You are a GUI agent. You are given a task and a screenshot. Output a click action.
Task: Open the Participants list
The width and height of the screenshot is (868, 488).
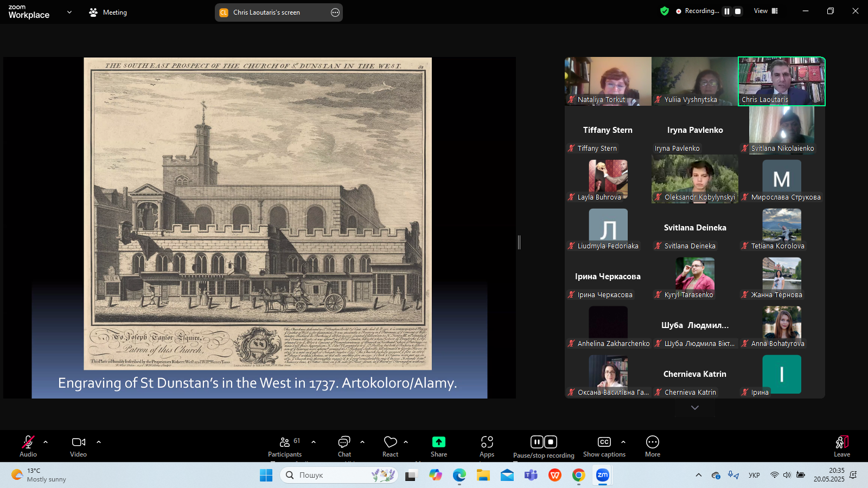[285, 446]
